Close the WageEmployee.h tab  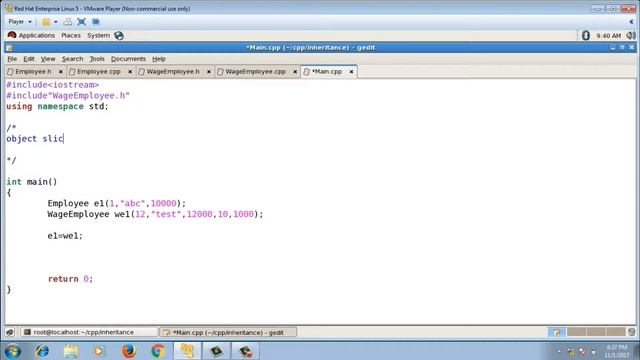(209, 71)
